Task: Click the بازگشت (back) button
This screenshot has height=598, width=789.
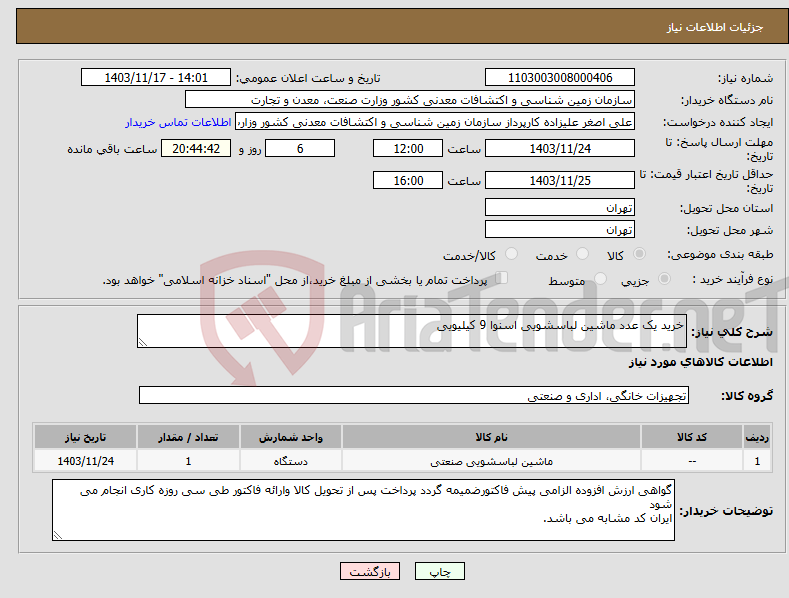Action: click(x=370, y=572)
